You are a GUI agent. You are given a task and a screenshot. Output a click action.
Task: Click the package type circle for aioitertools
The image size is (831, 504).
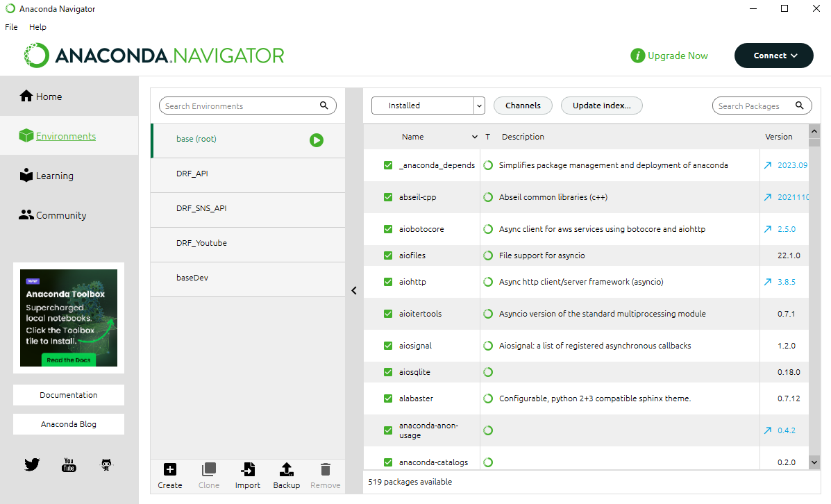[488, 314]
